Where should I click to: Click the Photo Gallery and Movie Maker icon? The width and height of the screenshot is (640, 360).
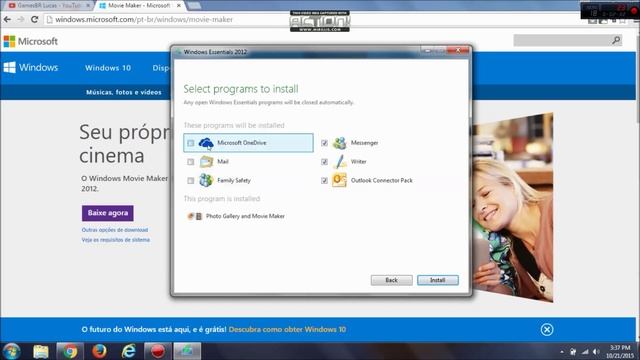(194, 216)
